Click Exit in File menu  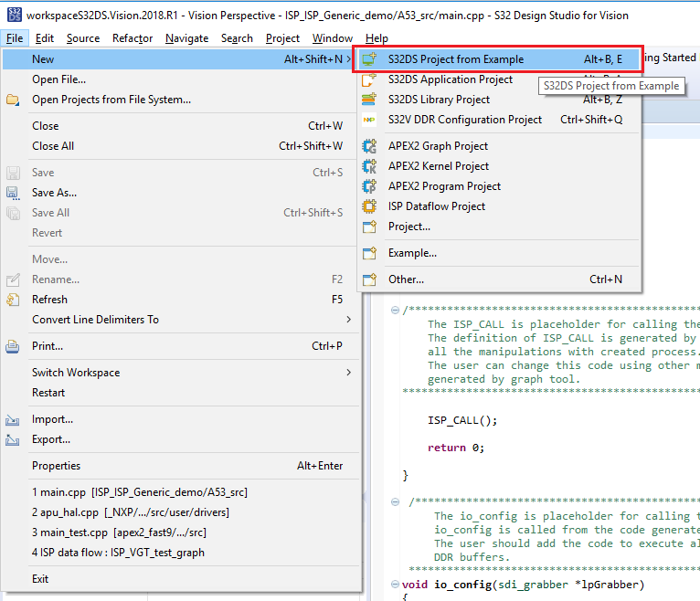point(181,579)
